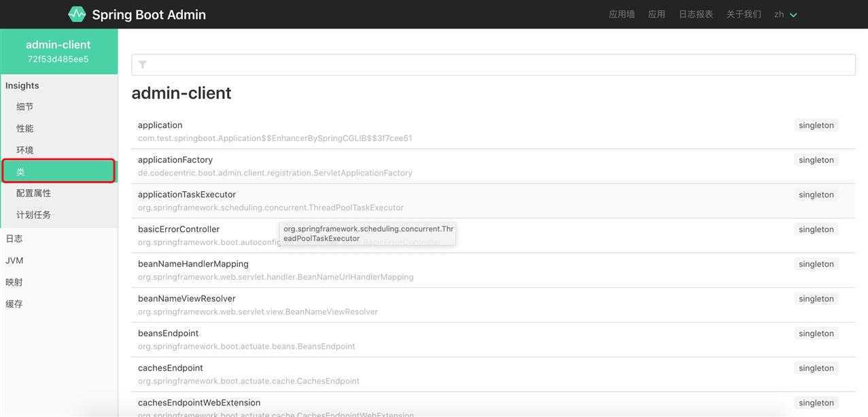
Task: Click the Spring Boot Admin logo icon
Action: (77, 14)
